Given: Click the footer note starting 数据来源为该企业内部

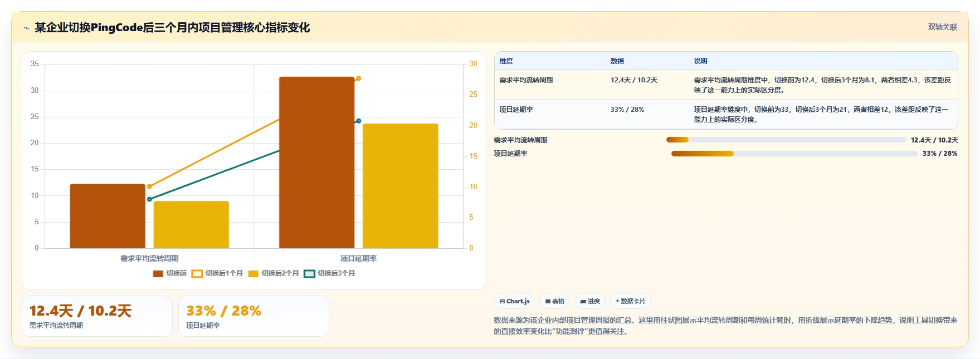Looking at the screenshot, I should [x=725, y=326].
